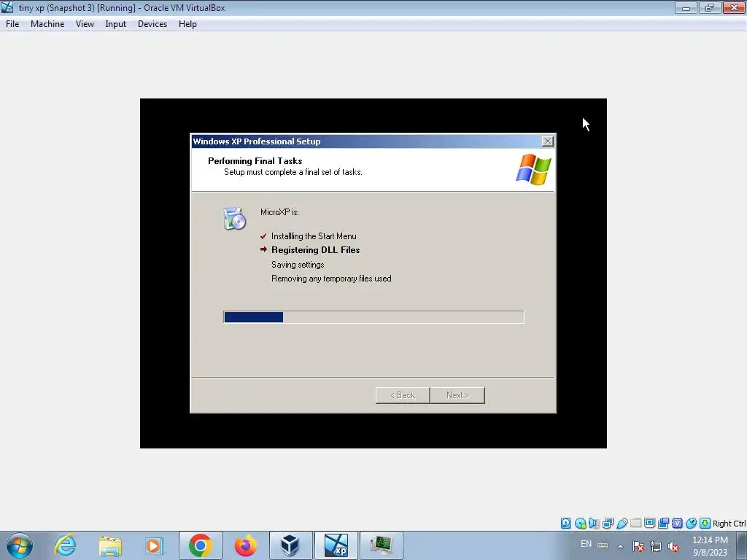747x560 pixels.
Task: Click 'Setup must complete a final set of tasks' text
Action: 293,172
